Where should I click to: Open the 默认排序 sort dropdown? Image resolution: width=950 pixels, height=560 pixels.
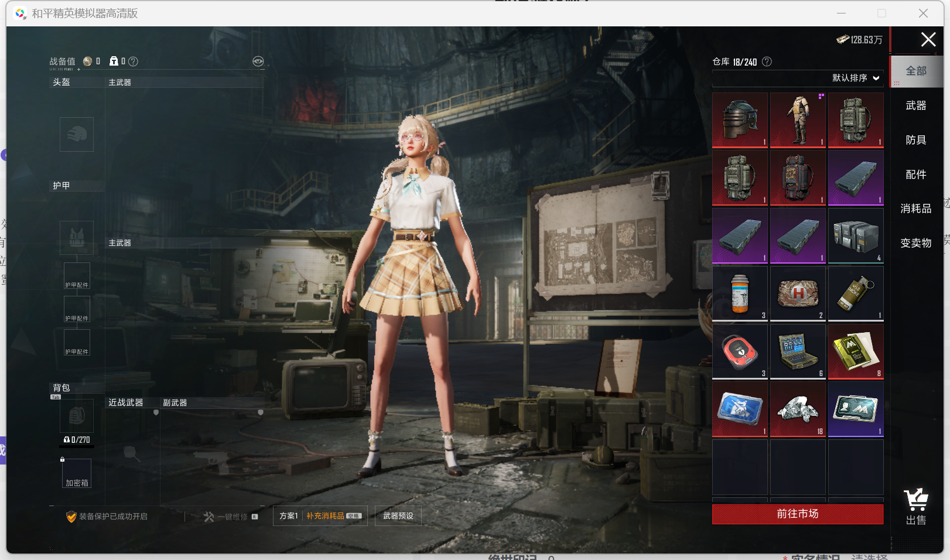pyautogui.click(x=855, y=78)
